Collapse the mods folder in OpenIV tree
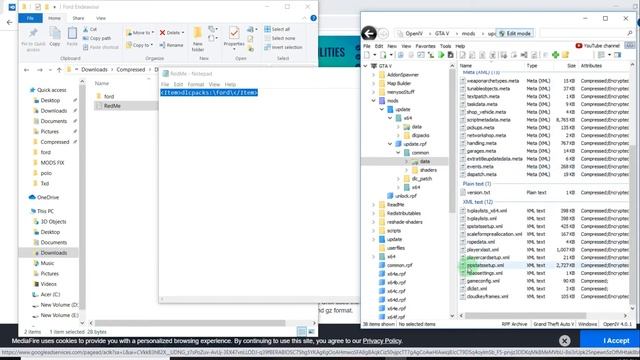This screenshot has height=360, width=640. tap(373, 100)
